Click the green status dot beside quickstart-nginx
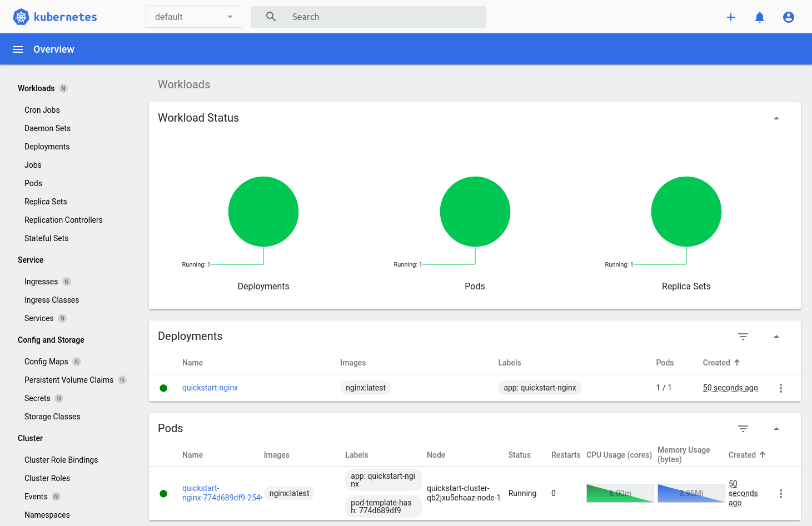 pyautogui.click(x=163, y=388)
